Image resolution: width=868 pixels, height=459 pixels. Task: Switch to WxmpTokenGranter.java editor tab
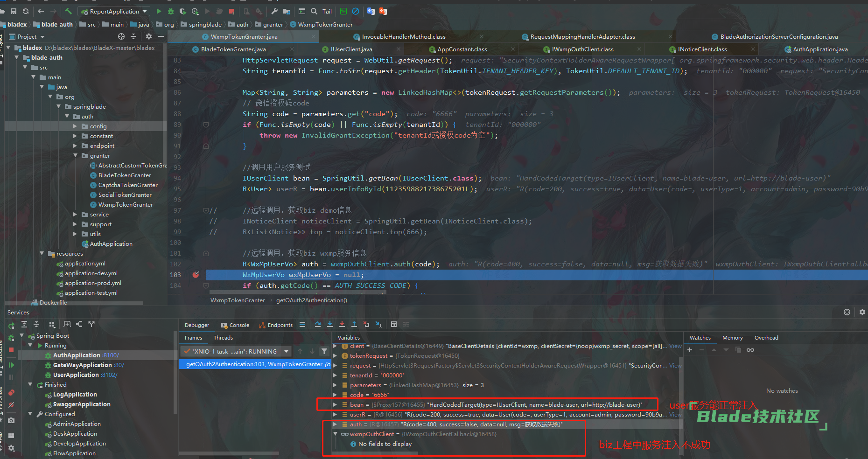coord(244,36)
